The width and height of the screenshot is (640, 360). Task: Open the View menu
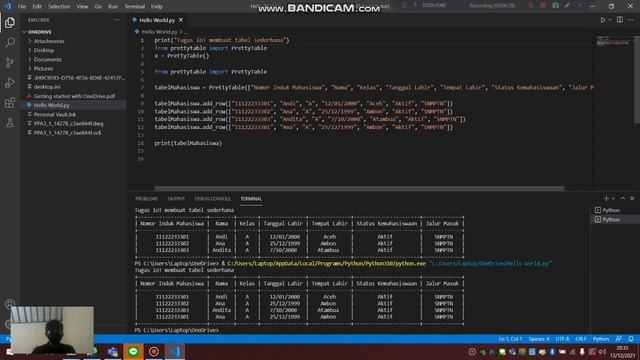pos(82,7)
